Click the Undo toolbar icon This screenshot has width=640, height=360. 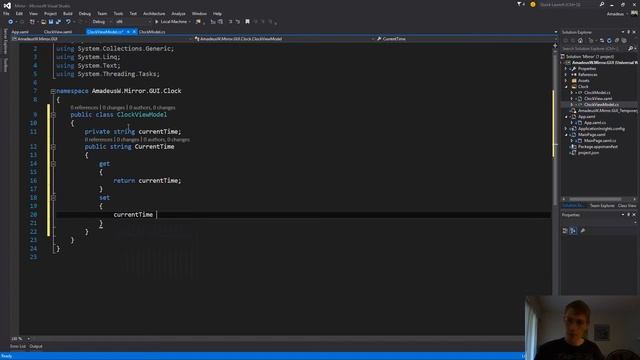68,22
